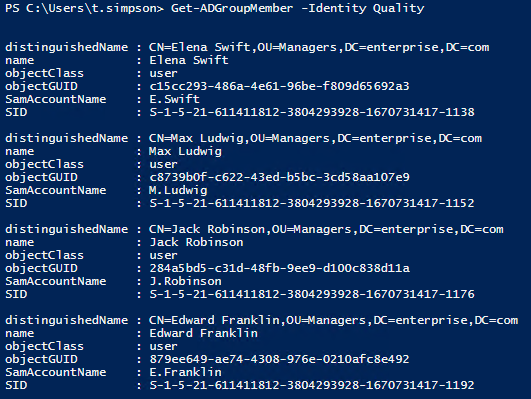531x399 pixels.
Task: Click Edward Franklin's distinguishedName value
Action: click(x=334, y=320)
